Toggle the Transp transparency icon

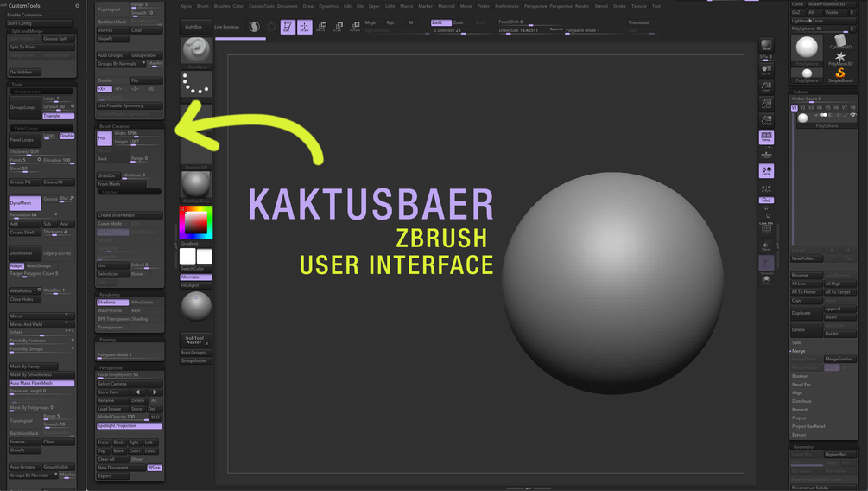point(766,246)
